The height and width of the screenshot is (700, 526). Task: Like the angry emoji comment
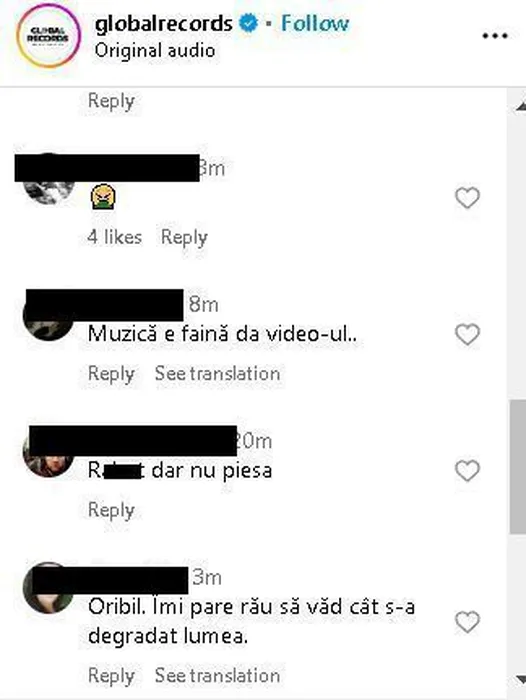[x=467, y=198]
